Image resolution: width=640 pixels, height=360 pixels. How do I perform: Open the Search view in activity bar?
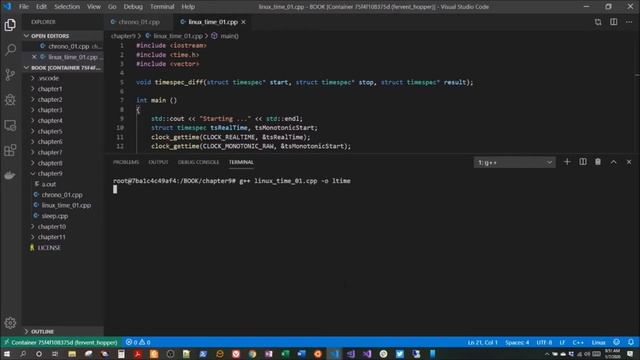tap(10, 50)
